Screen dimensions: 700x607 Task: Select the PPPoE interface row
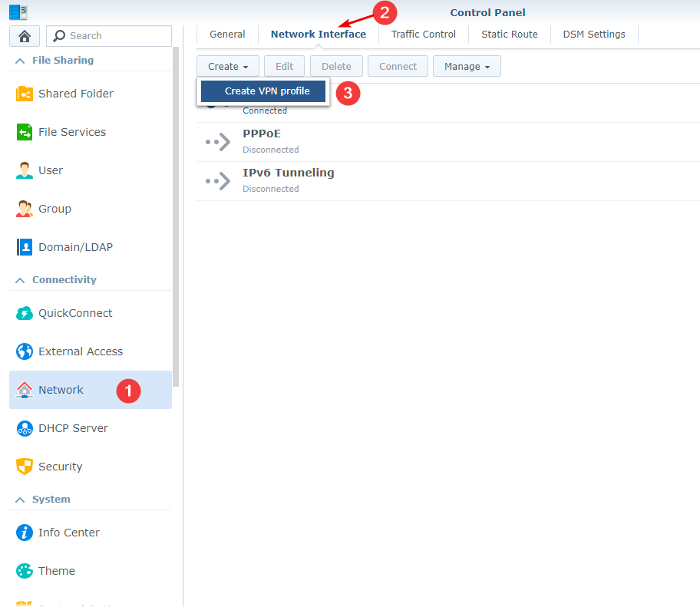445,142
